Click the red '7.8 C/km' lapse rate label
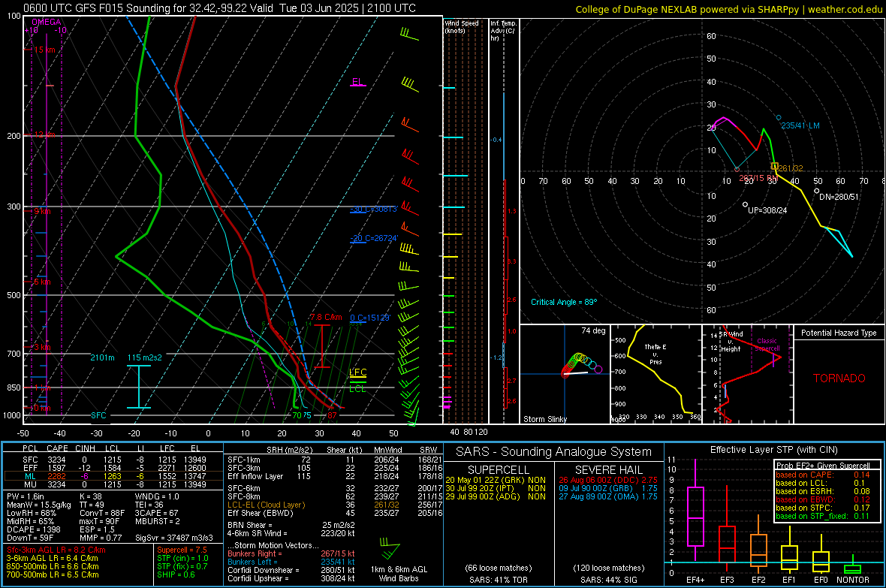886x588 pixels. point(326,317)
